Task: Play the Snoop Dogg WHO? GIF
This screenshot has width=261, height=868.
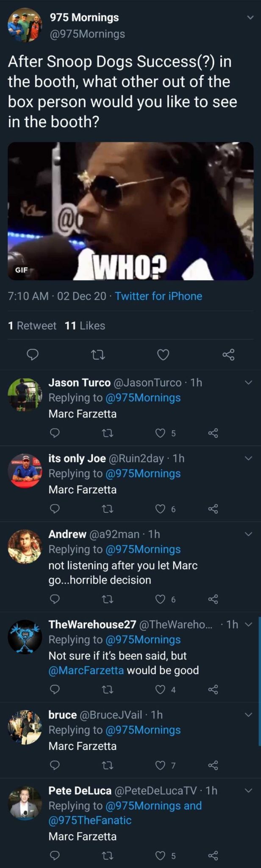Action: [x=130, y=211]
